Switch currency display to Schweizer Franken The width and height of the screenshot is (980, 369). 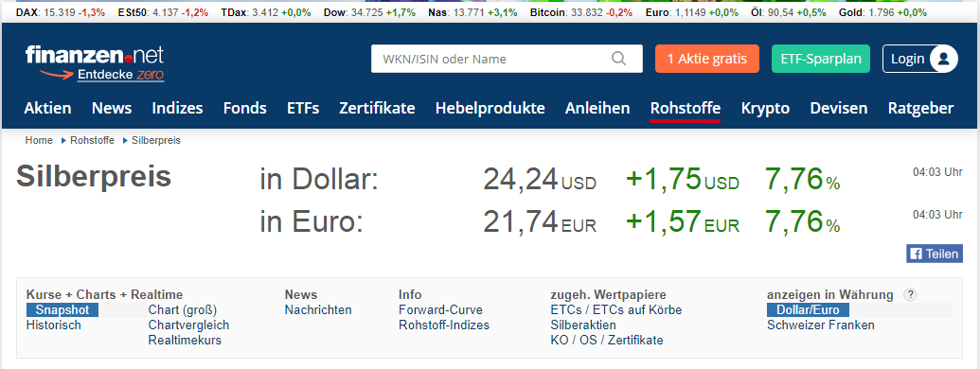pyautogui.click(x=821, y=325)
